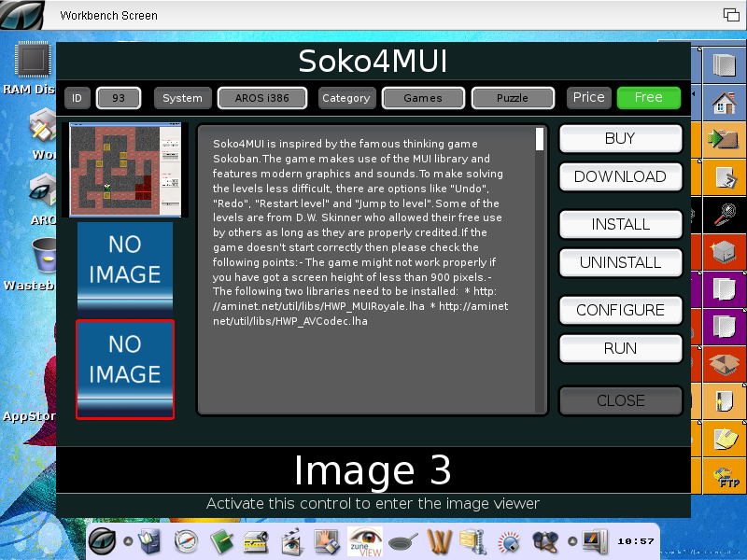Click the INSTALL button for Soko4MUI
This screenshot has height=560, width=747.
[x=620, y=224]
